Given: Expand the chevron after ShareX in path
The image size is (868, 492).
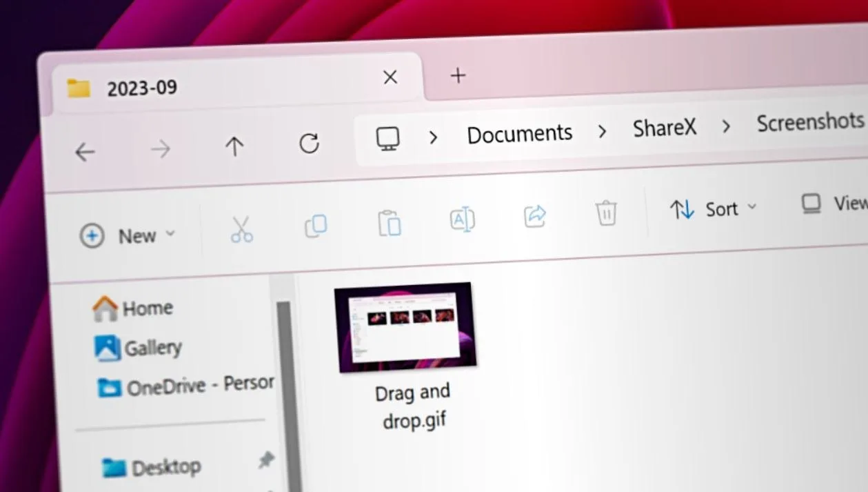Looking at the screenshot, I should tap(726, 126).
